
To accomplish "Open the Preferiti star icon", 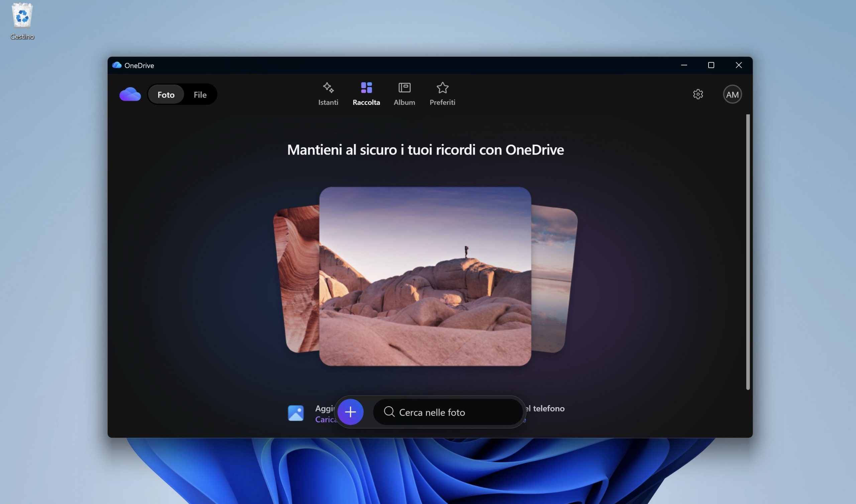I will pos(442,88).
